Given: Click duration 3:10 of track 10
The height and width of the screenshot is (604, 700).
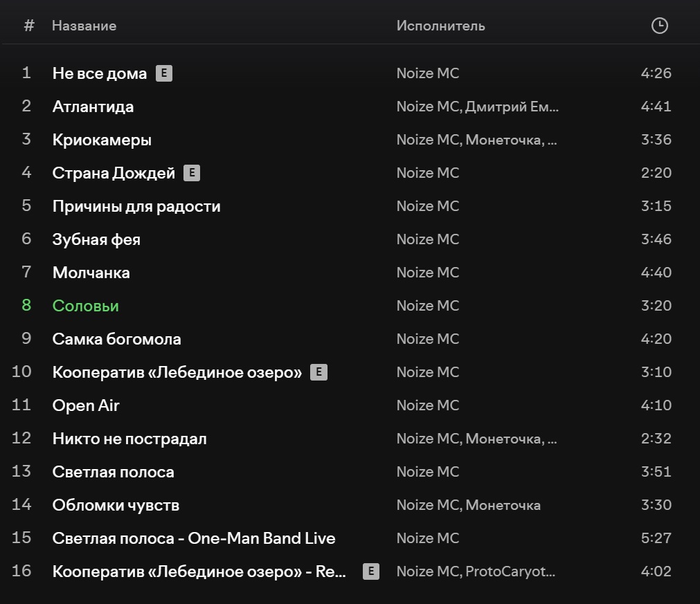Looking at the screenshot, I should (656, 372).
